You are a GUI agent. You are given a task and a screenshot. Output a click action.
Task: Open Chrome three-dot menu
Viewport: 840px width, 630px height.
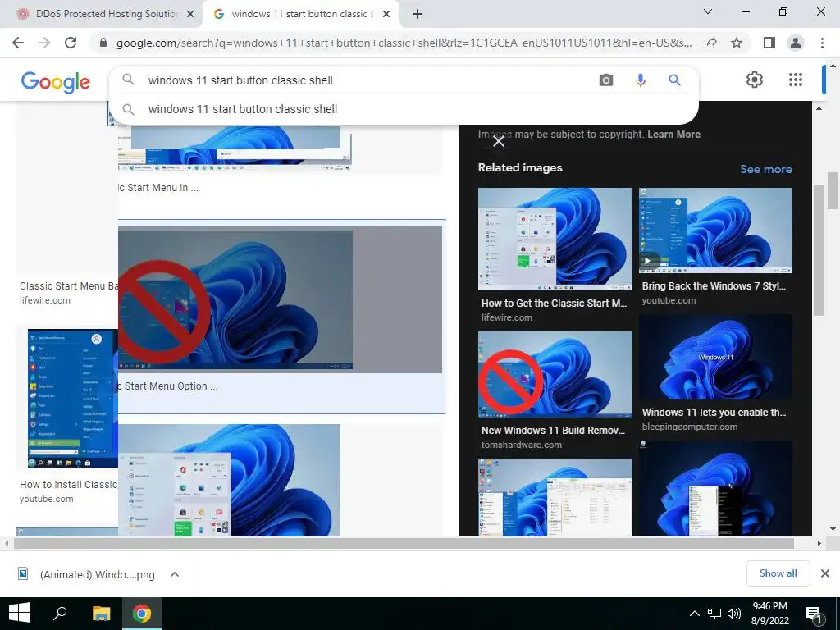point(822,43)
